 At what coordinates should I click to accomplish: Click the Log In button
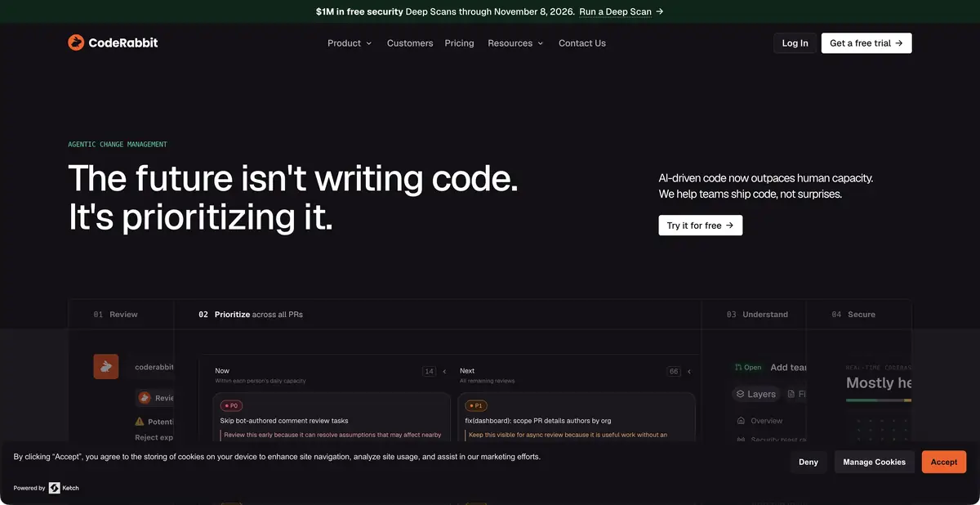(x=795, y=43)
